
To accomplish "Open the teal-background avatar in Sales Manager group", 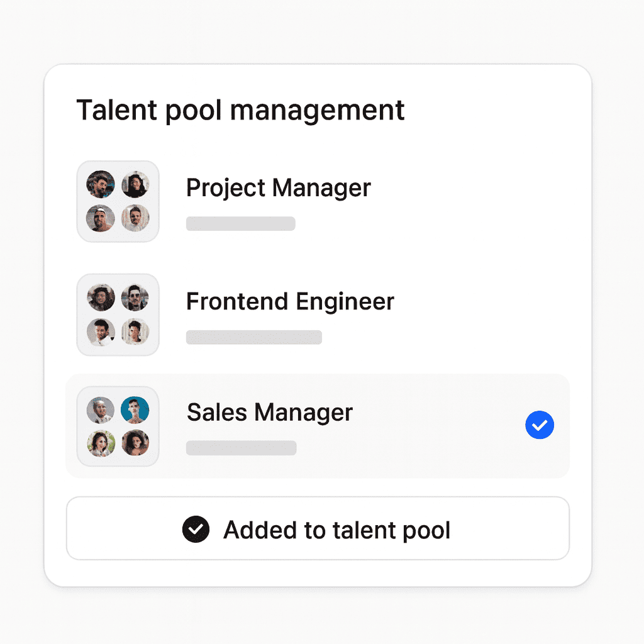I will tap(135, 410).
